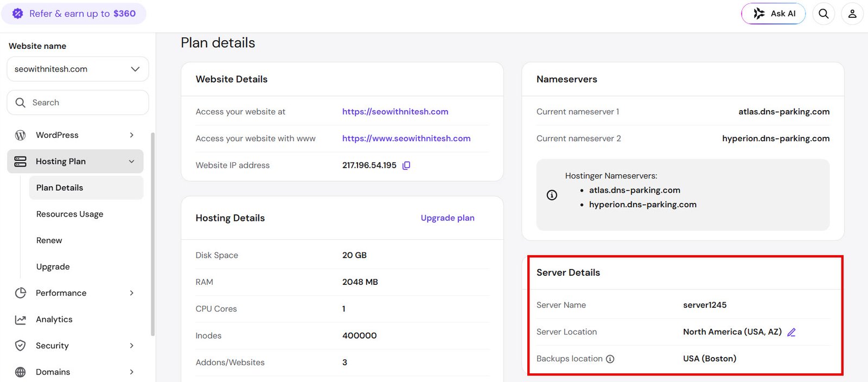Click the info icon beside Hostinger Nameservers

552,195
